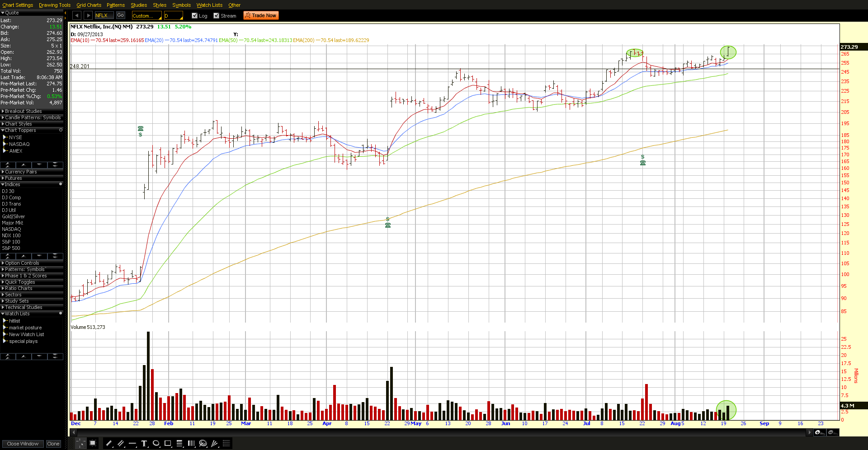
Task: Click the NFLX symbol input field
Action: [104, 15]
